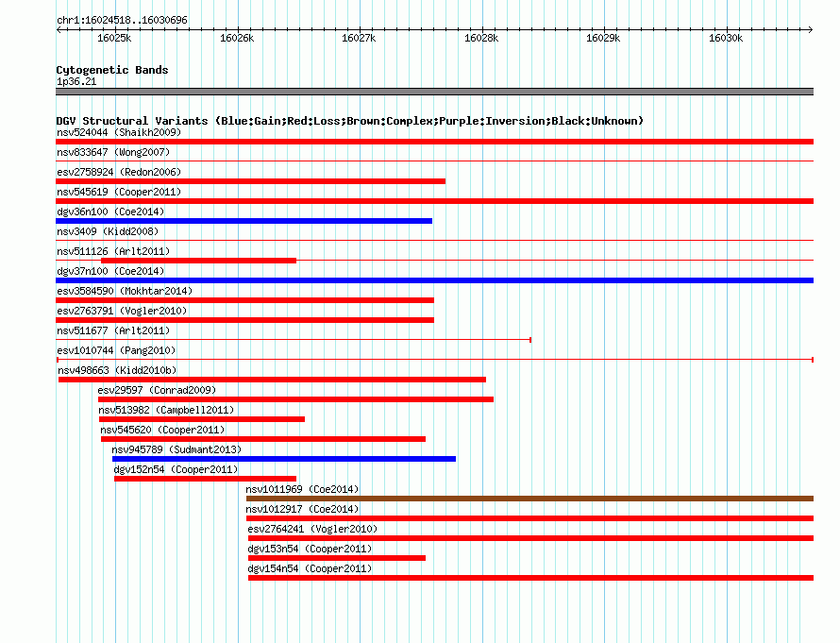Click the red bar under nsv545620
This screenshot has width=840, height=643.
[263, 439]
